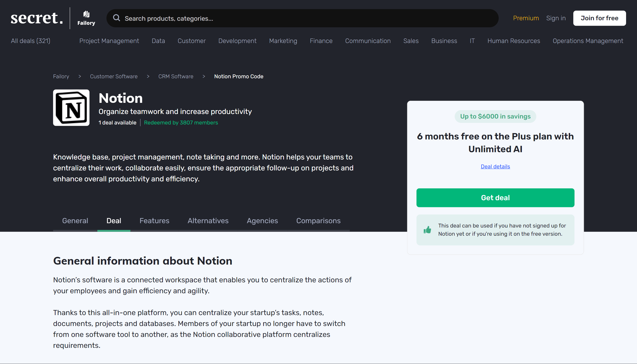Click Sign in
Viewport: 637px width, 364px height.
tap(556, 18)
